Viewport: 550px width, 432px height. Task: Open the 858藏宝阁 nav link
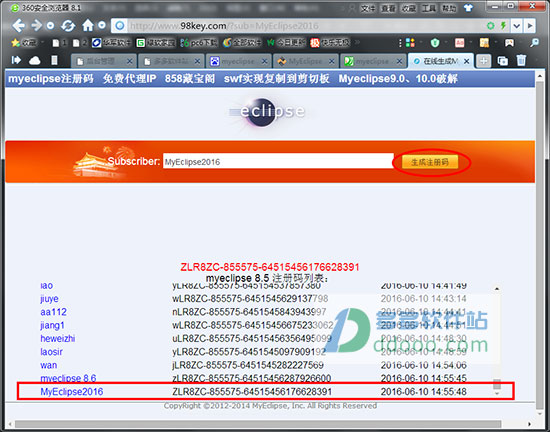pyautogui.click(x=190, y=79)
